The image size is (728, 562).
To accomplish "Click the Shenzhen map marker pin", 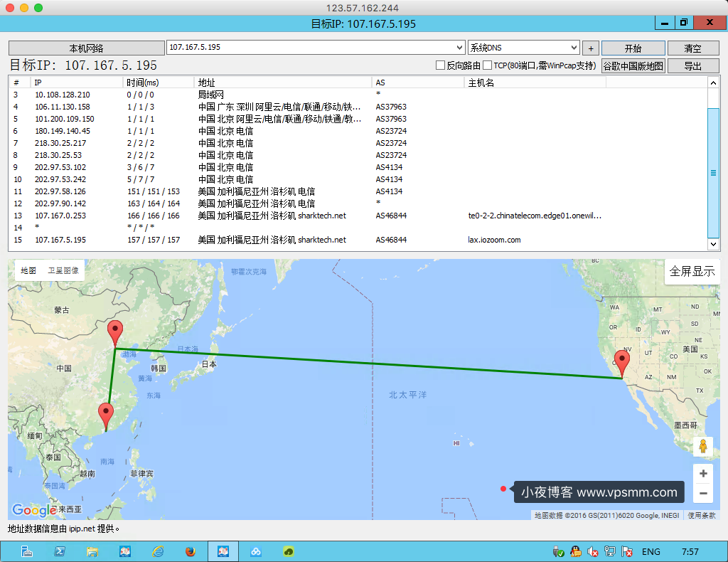I will coord(106,417).
